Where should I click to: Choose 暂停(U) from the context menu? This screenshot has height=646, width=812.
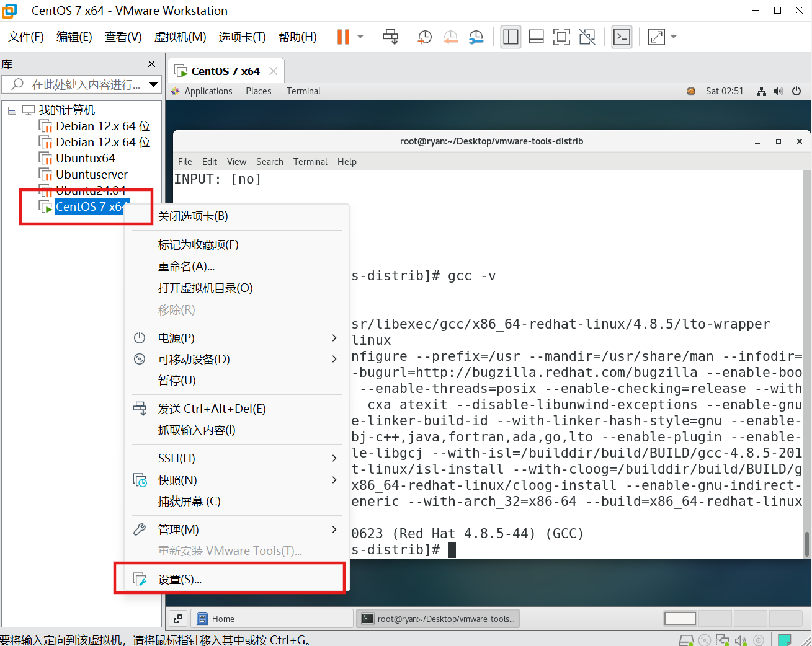[x=237, y=381]
